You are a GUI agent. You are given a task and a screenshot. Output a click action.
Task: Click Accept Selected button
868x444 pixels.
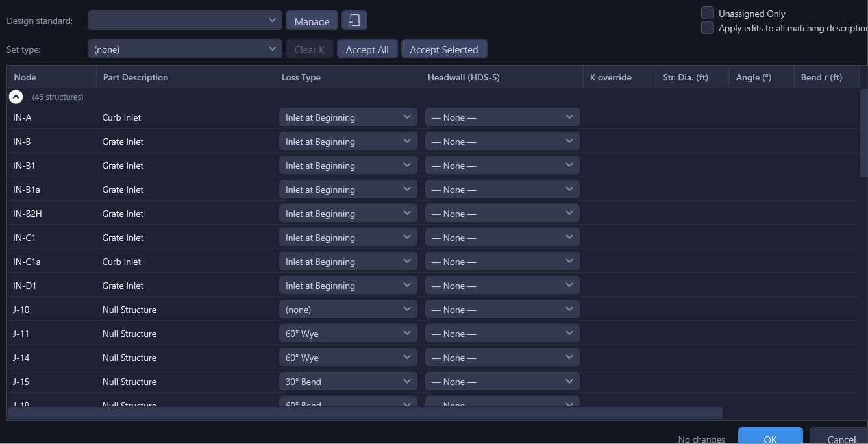[x=444, y=49]
